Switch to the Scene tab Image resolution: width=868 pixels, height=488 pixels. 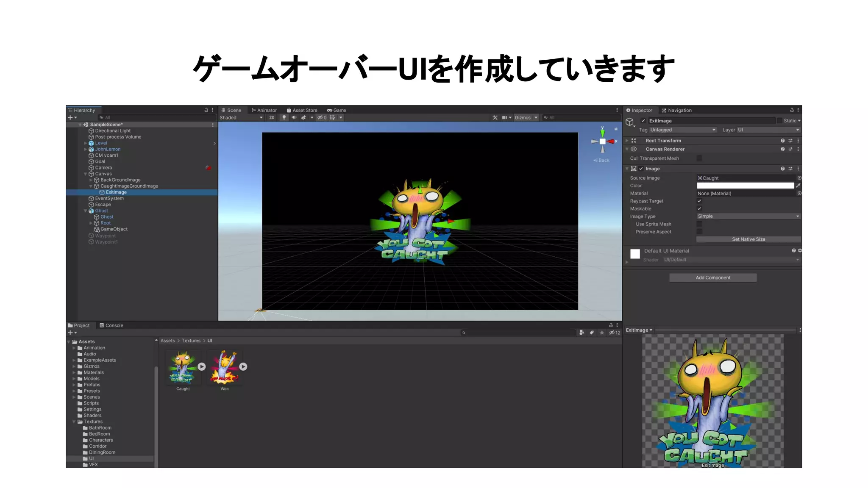click(231, 110)
